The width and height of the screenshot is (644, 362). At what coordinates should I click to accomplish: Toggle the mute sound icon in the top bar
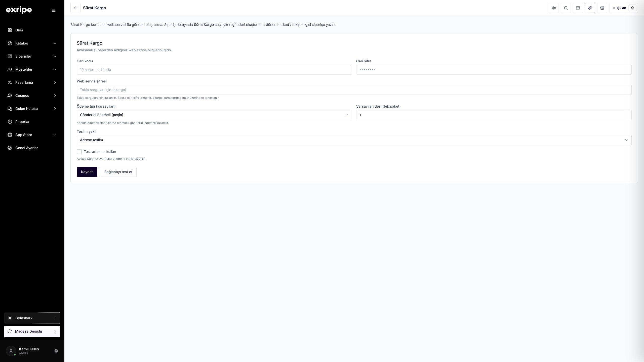point(554,8)
